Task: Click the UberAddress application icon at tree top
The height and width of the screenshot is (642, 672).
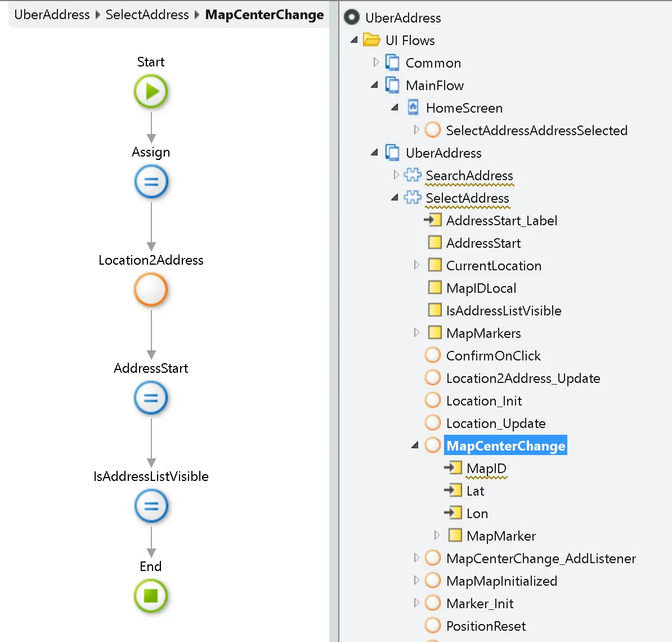Action: click(351, 17)
